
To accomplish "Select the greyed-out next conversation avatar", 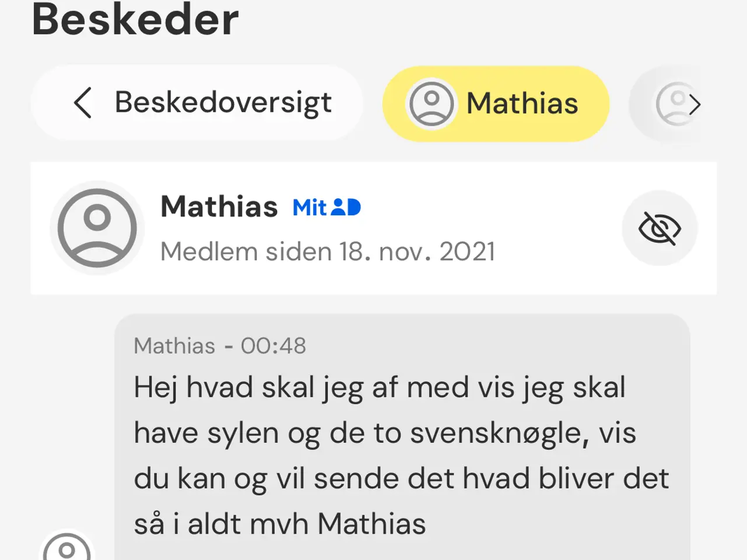I will click(x=673, y=104).
